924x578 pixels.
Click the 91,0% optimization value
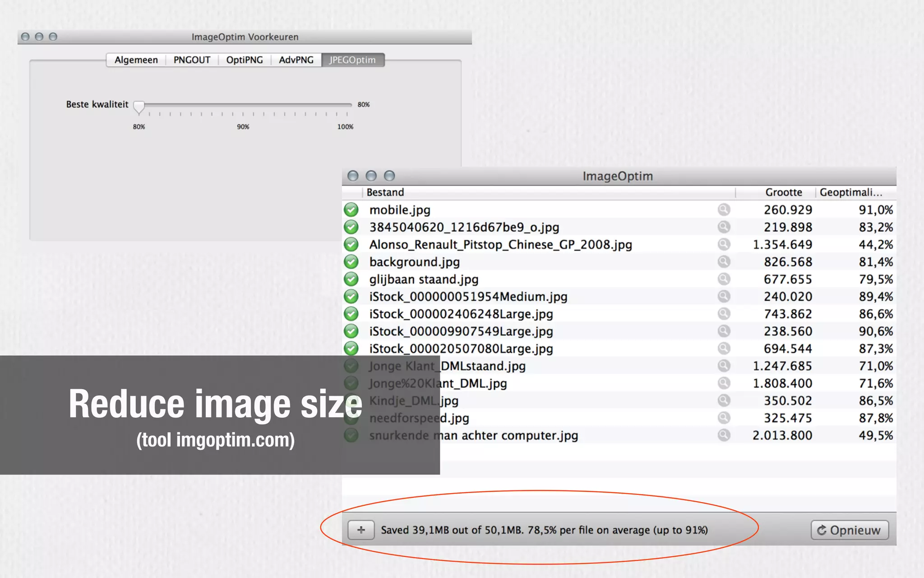(x=876, y=210)
